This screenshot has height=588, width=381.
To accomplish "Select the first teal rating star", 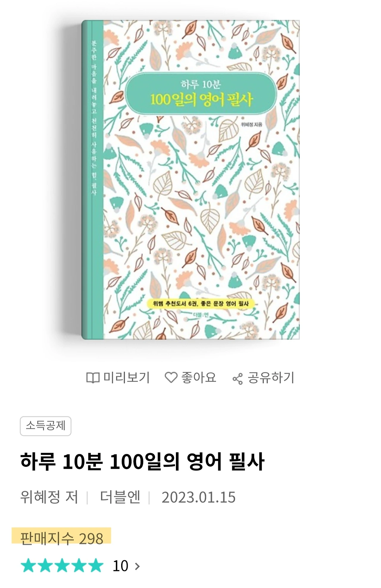I will [28, 565].
